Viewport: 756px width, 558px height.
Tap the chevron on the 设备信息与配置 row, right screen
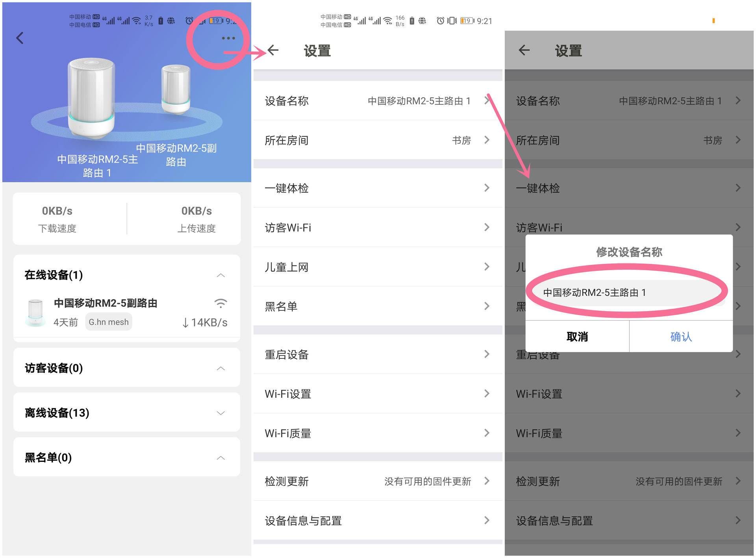(738, 520)
